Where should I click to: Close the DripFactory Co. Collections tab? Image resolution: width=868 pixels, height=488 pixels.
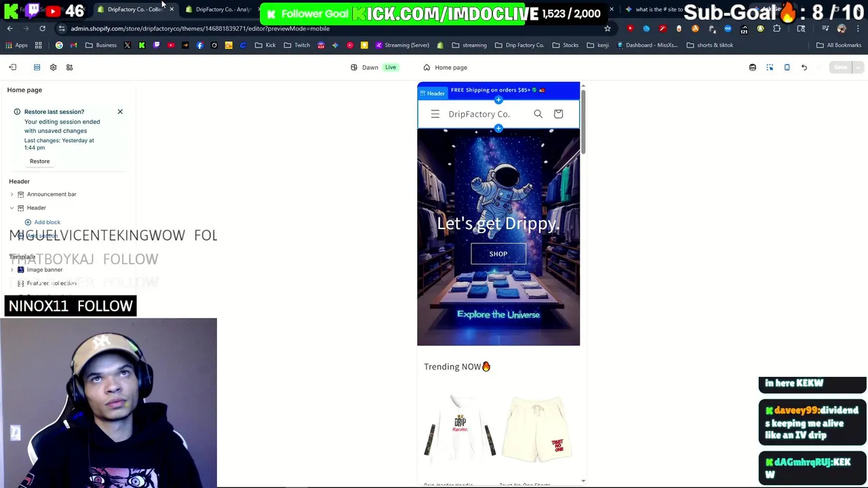(x=172, y=9)
